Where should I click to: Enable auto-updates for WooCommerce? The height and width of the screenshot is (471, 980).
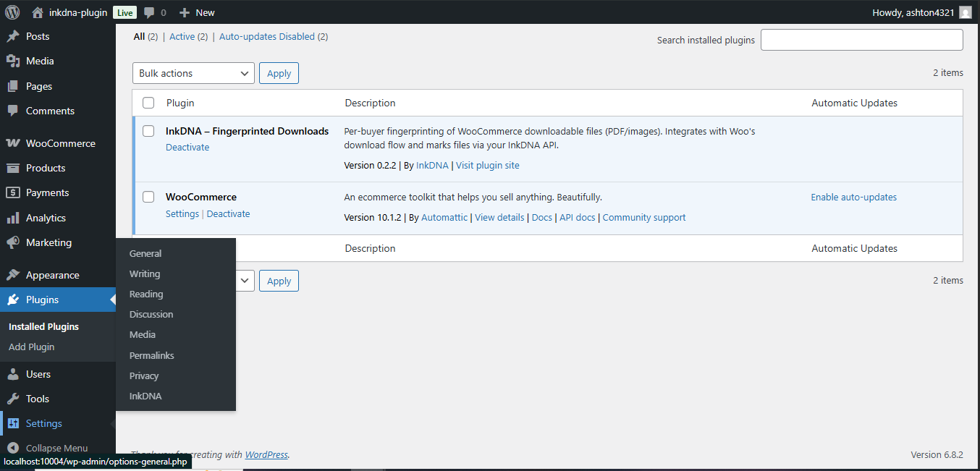pos(853,197)
